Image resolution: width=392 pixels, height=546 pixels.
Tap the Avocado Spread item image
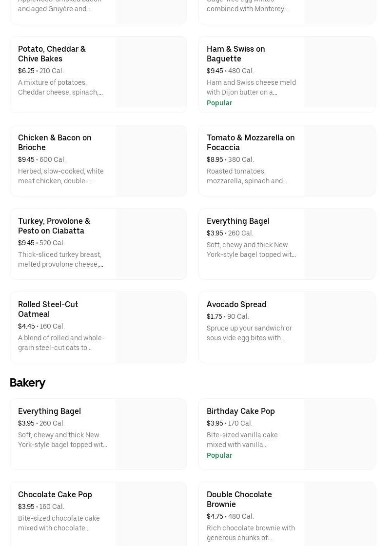[x=340, y=327]
